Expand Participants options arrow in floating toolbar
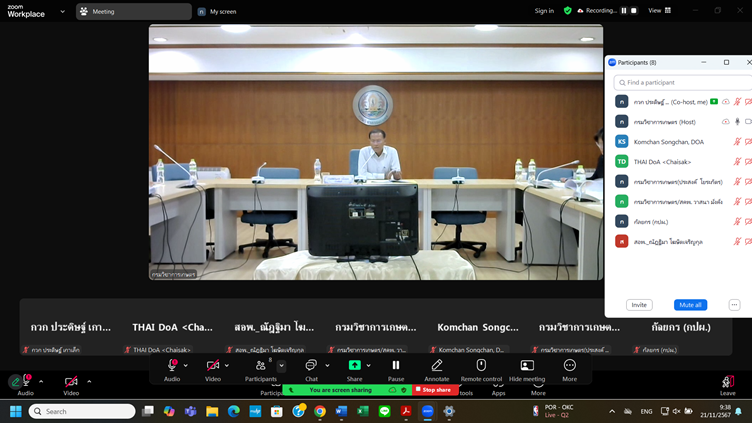752x423 pixels. click(x=282, y=366)
